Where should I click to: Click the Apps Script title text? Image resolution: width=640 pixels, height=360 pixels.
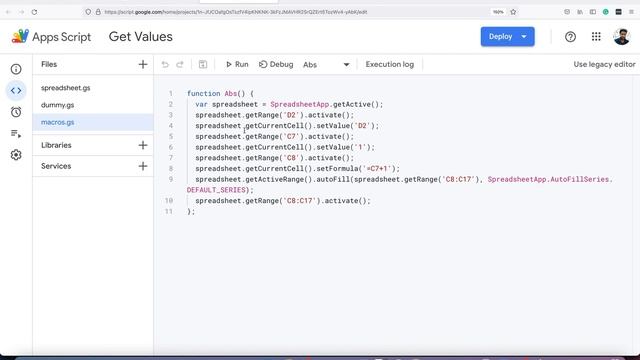click(x=62, y=37)
